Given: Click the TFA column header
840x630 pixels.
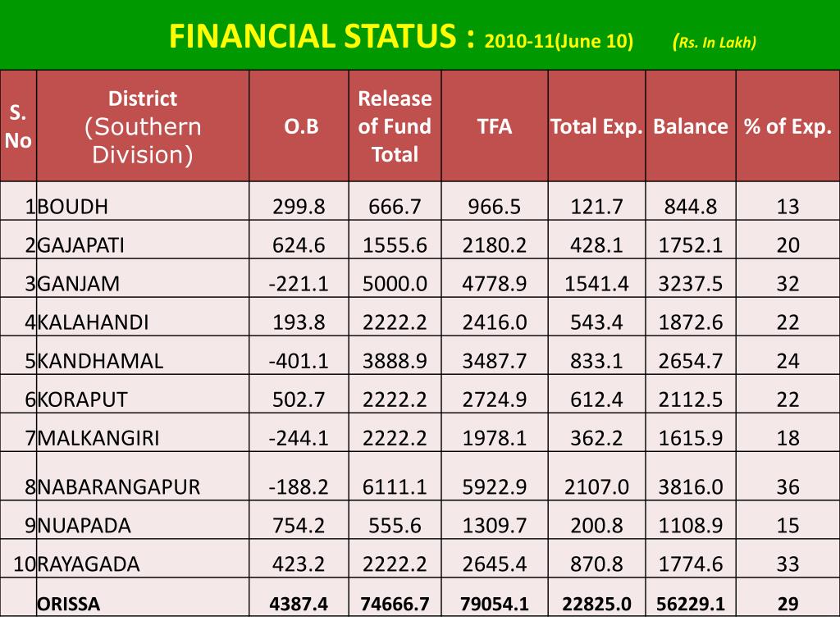Looking at the screenshot, I should [x=495, y=126].
